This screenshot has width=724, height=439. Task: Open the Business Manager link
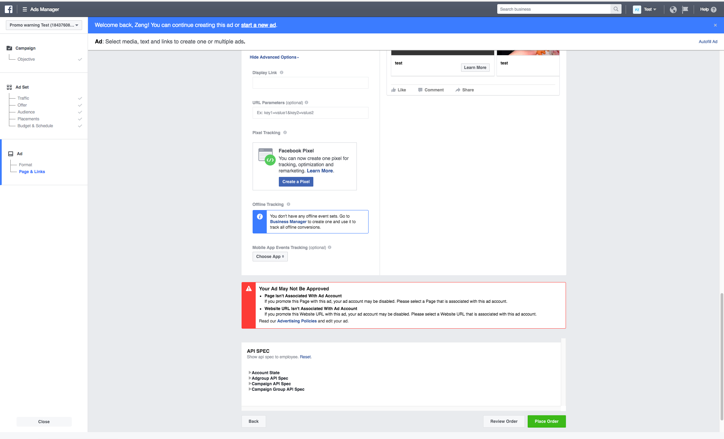tap(288, 222)
